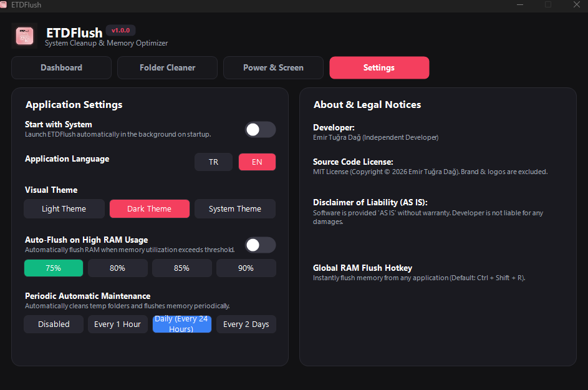
Task: Set RAM threshold to 90%
Action: click(x=246, y=268)
